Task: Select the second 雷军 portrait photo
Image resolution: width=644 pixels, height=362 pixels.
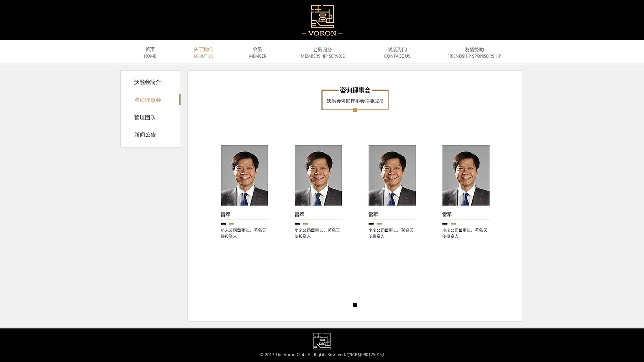Action: tap(318, 175)
